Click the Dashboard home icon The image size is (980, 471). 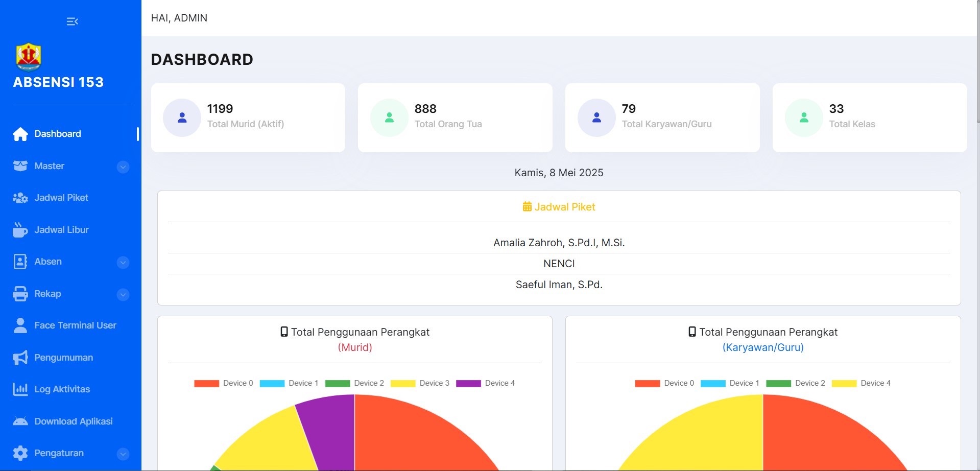pos(20,134)
